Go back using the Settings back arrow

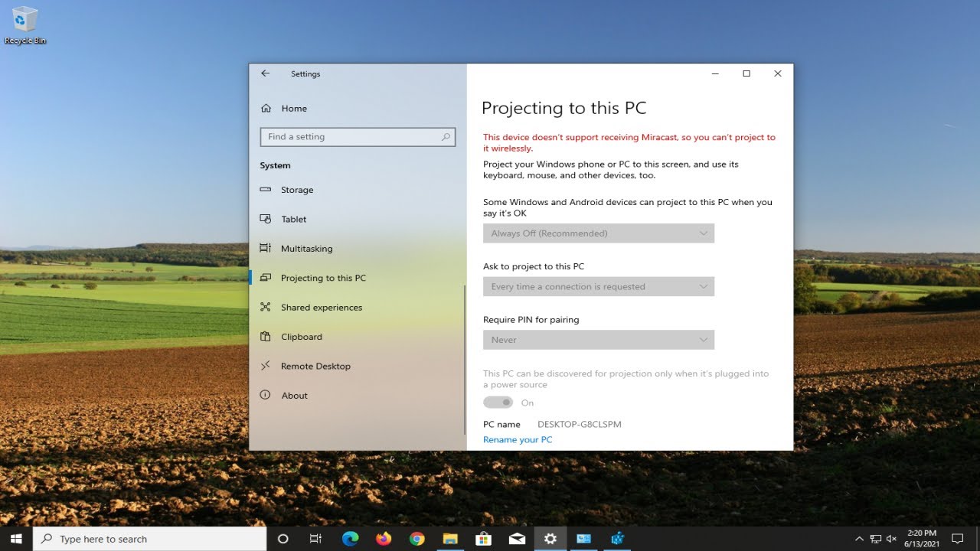265,73
